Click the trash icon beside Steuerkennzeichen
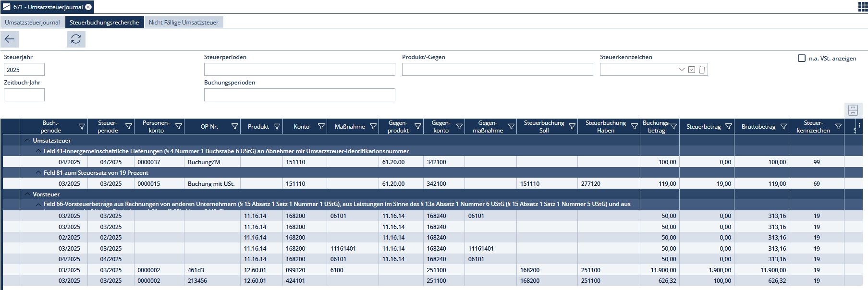Image resolution: width=868 pixels, height=290 pixels. [x=702, y=70]
